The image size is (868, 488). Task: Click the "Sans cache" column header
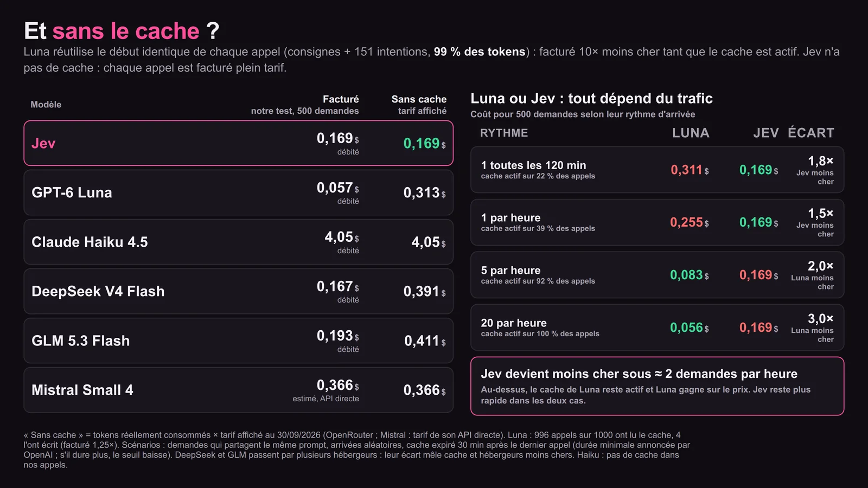[419, 99]
